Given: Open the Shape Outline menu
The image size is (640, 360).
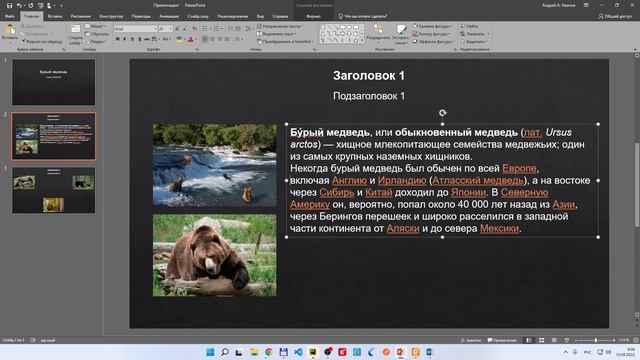Looking at the screenshot, I should coord(432,34).
